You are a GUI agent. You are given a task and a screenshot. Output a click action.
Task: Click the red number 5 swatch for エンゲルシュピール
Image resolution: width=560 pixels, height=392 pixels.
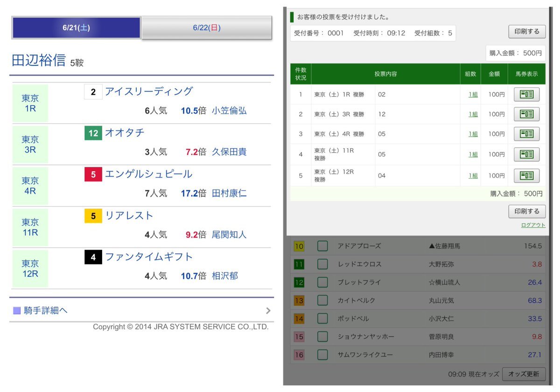[93, 175]
